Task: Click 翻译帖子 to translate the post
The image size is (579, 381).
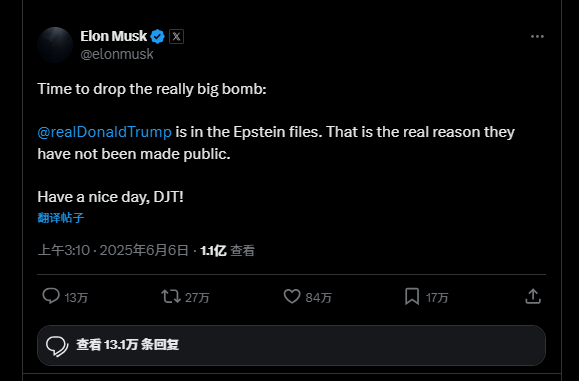Action: pyautogui.click(x=61, y=218)
